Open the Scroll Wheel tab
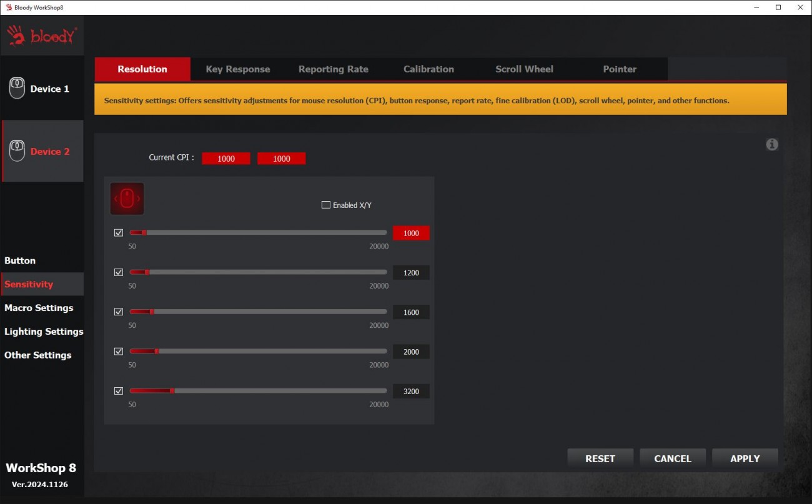The width and height of the screenshot is (812, 504). click(524, 69)
